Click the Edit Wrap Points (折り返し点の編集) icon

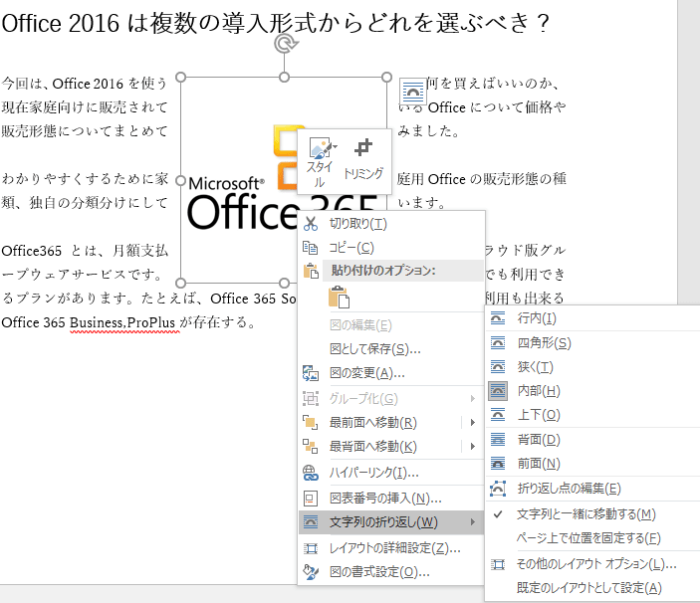(x=498, y=489)
